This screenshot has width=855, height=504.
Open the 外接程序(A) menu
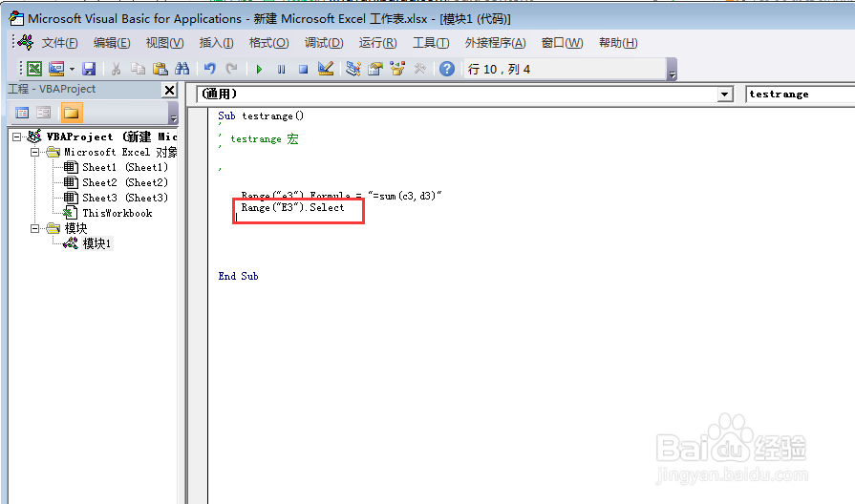pyautogui.click(x=495, y=43)
